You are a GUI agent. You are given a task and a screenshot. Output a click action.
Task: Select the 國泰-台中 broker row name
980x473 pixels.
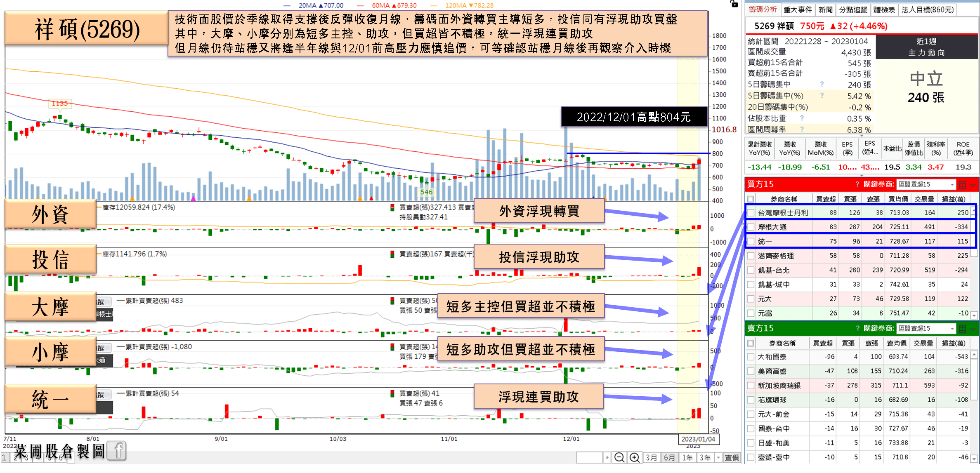coord(773,429)
